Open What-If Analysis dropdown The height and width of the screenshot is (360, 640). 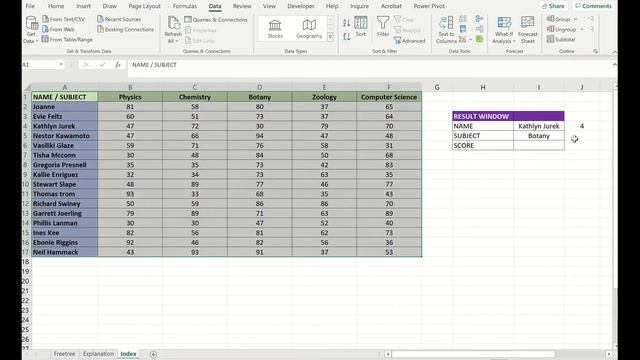(504, 30)
